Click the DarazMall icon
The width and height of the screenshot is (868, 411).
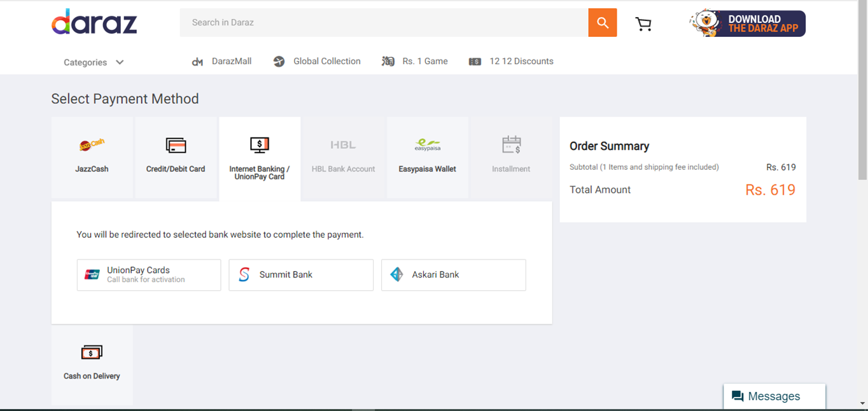(197, 62)
